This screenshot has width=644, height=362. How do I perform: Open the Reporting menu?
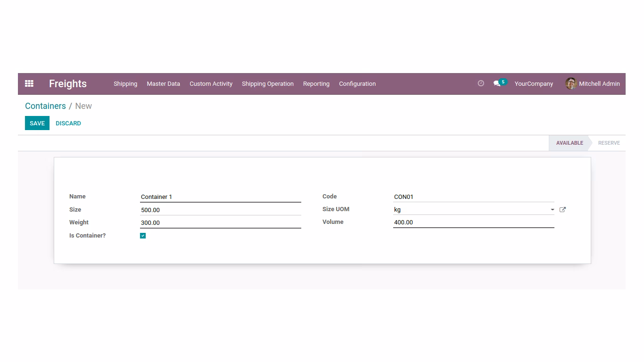316,84
